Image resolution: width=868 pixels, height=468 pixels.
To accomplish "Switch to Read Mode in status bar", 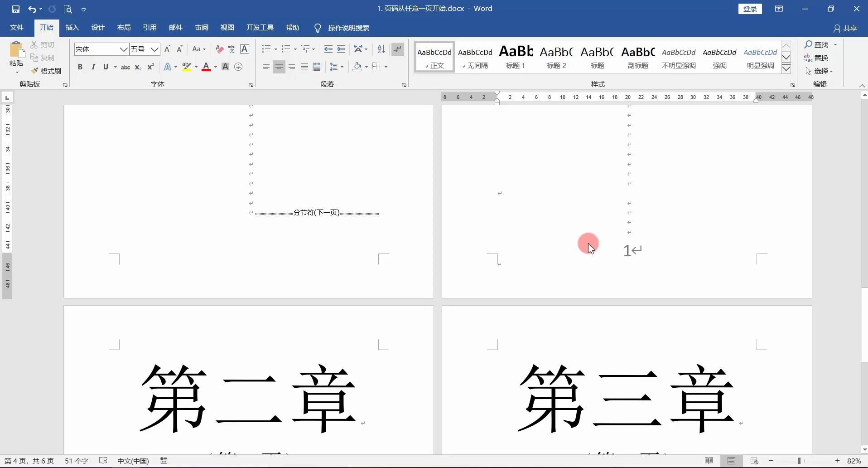I will [x=709, y=461].
